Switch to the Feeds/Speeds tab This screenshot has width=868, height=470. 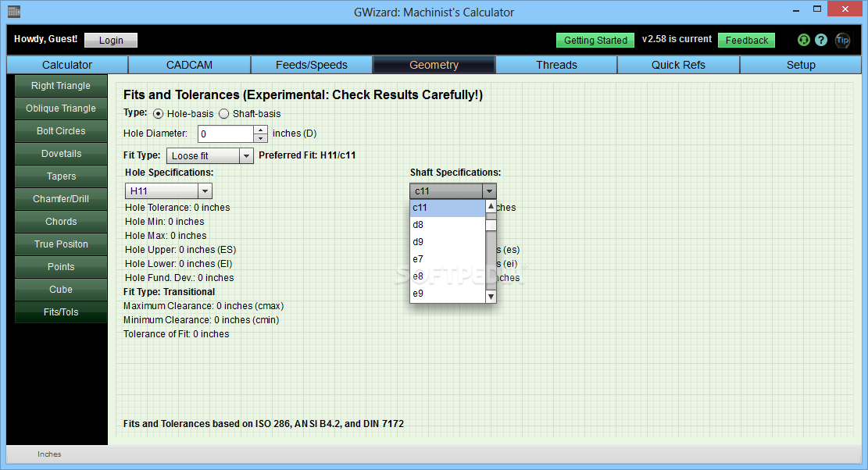[312, 65]
